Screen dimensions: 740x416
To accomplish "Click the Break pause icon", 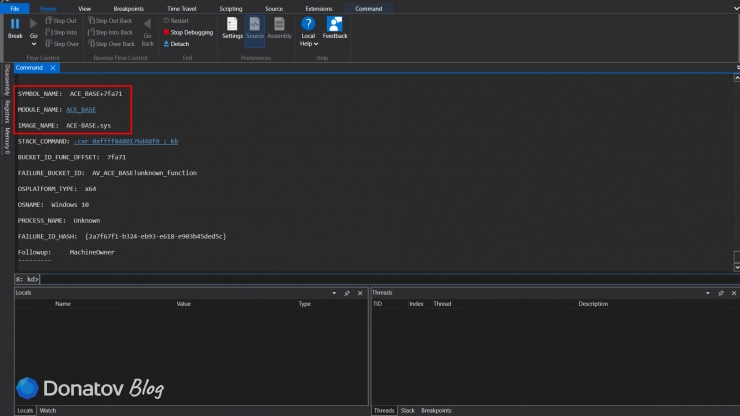I will [x=15, y=24].
